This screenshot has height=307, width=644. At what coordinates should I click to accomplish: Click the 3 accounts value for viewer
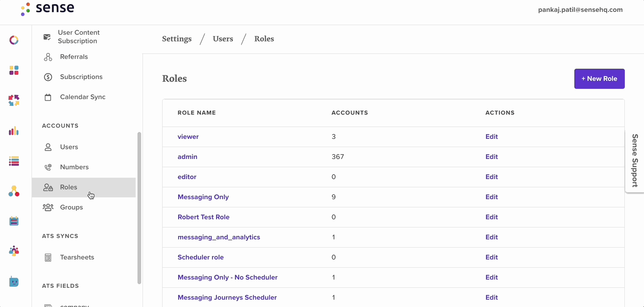coord(334,137)
